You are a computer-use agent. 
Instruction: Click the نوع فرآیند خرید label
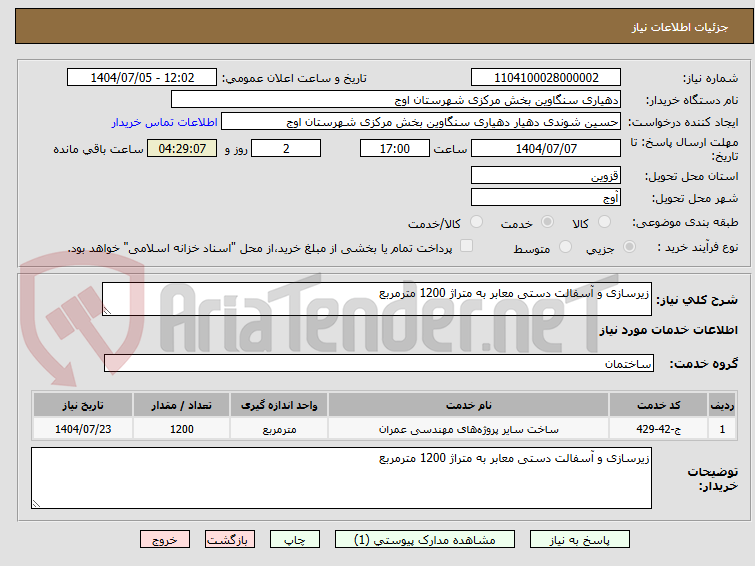click(698, 247)
